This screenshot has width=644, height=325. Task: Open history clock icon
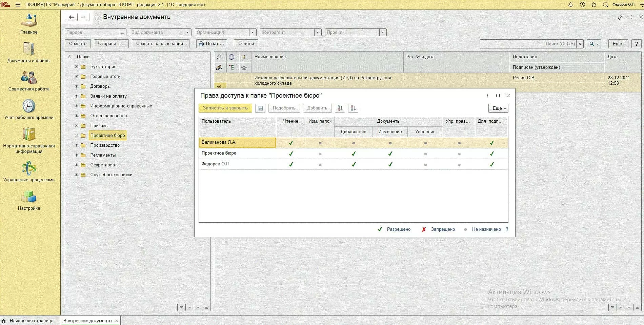pyautogui.click(x=582, y=5)
